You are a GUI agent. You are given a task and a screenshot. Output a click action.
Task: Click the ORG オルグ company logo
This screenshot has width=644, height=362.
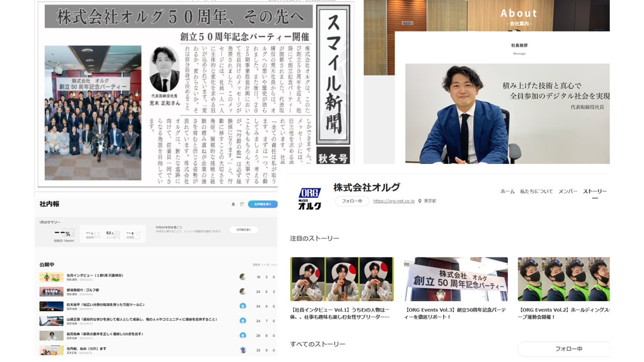coord(309,199)
